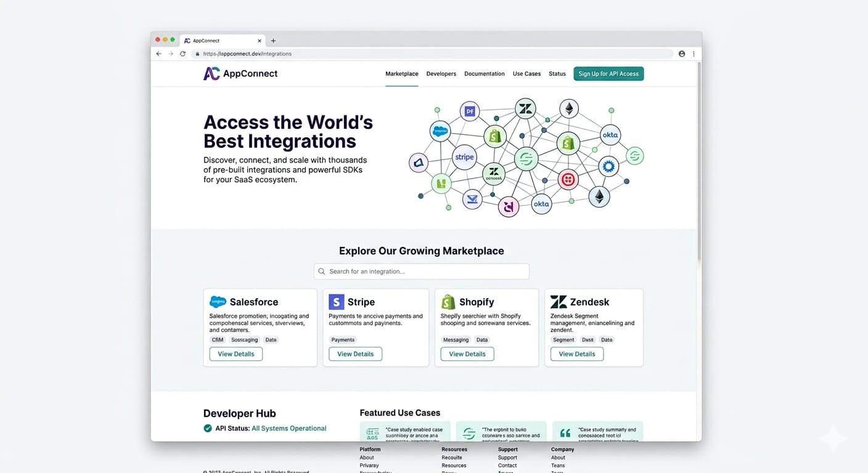Screen dimensions: 868x473
Task: Go back using the browser back arrow
Action: [158, 54]
